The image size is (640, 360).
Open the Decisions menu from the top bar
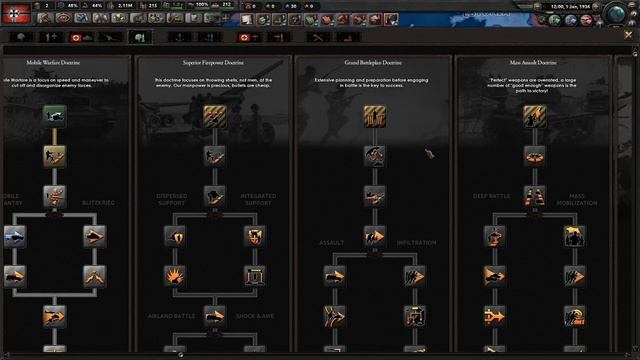pos(45,18)
